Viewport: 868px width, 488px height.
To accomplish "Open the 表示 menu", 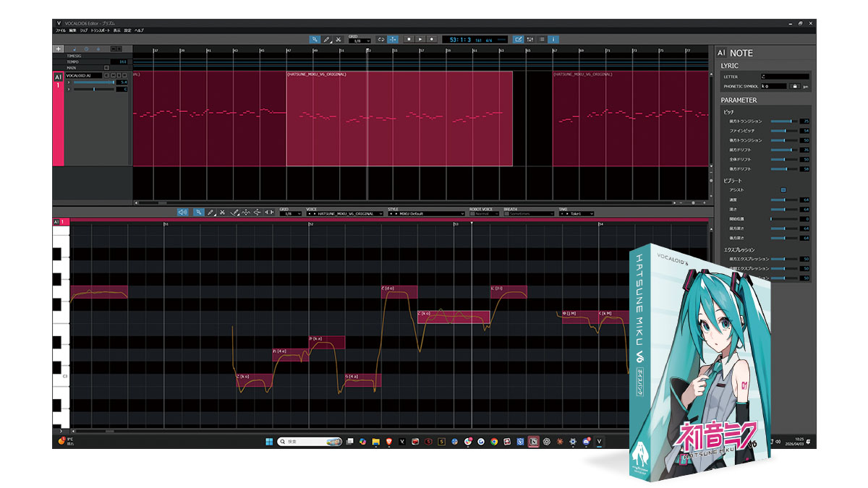I will [117, 30].
